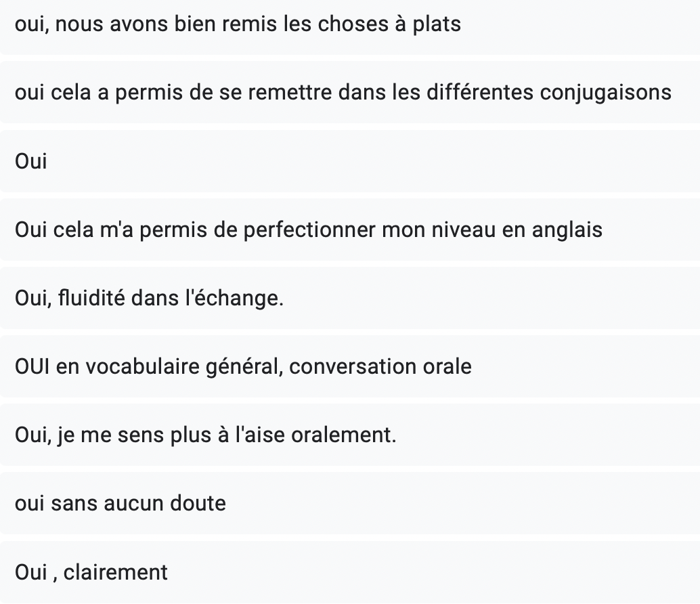Click the response about 'perfectionner mon niveau en anglais'
700x604 pixels.
[350, 230]
